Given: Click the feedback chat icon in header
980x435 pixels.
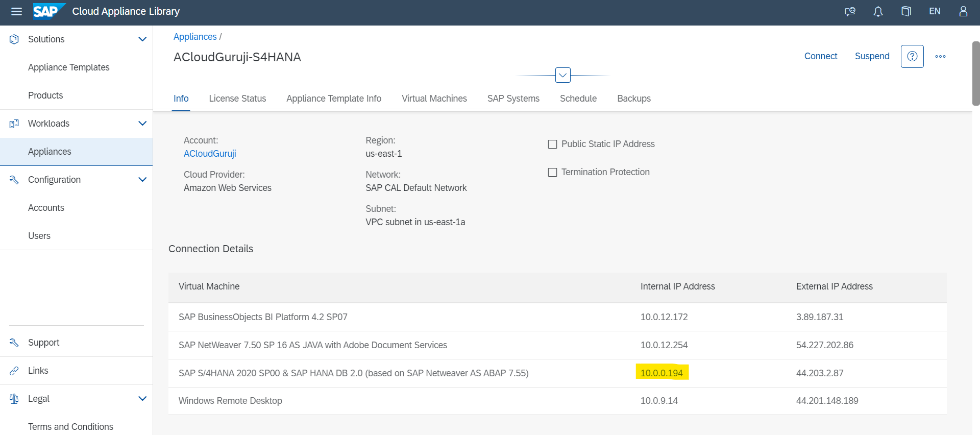Looking at the screenshot, I should click(850, 11).
